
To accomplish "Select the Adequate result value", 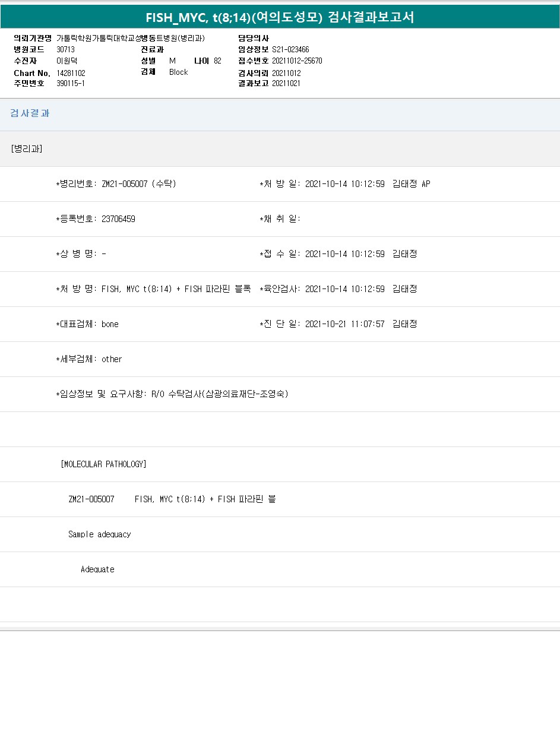I will pyautogui.click(x=97, y=569).
